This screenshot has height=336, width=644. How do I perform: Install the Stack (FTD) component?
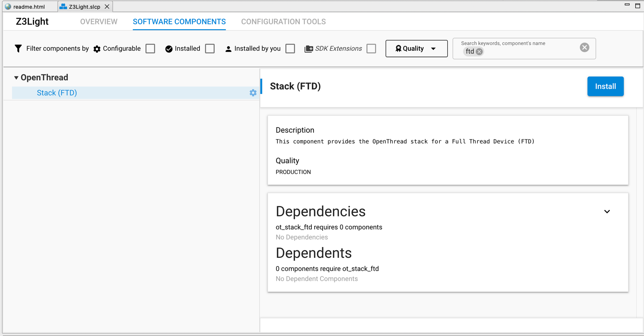click(x=605, y=86)
